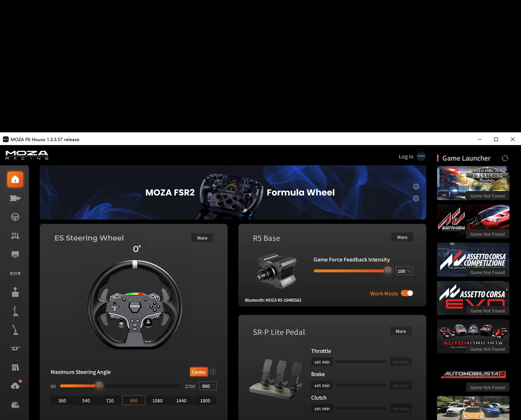The height and width of the screenshot is (420, 521).
Task: Click the MOZA FSR2 Formula Wheel banner
Action: click(x=233, y=192)
